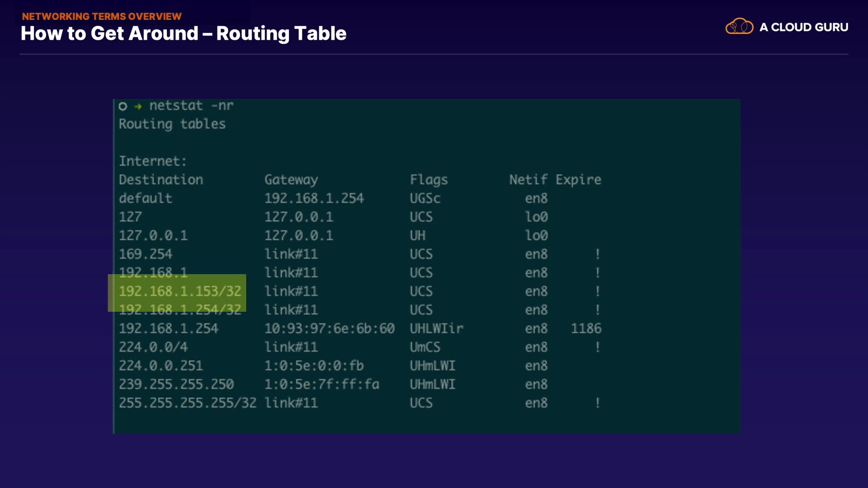Click the Networking Terms Overview heading
The width and height of the screenshot is (868, 488).
click(102, 16)
